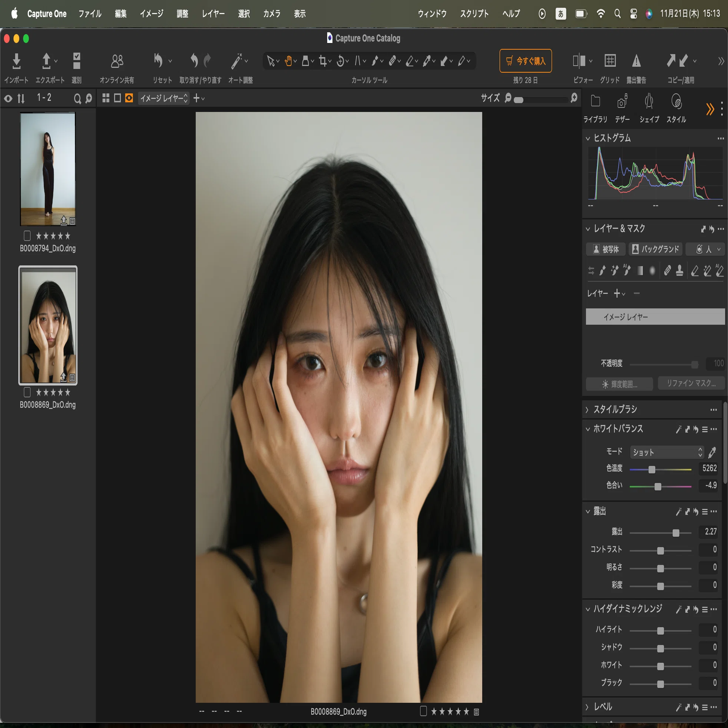Screen dimensions: 728x728
Task: Collapse the ヒストグラム panel
Action: (588, 138)
